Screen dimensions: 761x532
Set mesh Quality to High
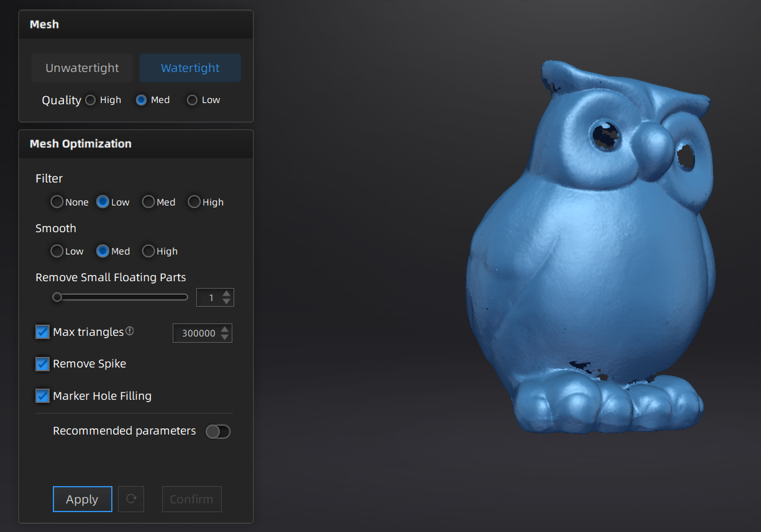pyautogui.click(x=91, y=100)
